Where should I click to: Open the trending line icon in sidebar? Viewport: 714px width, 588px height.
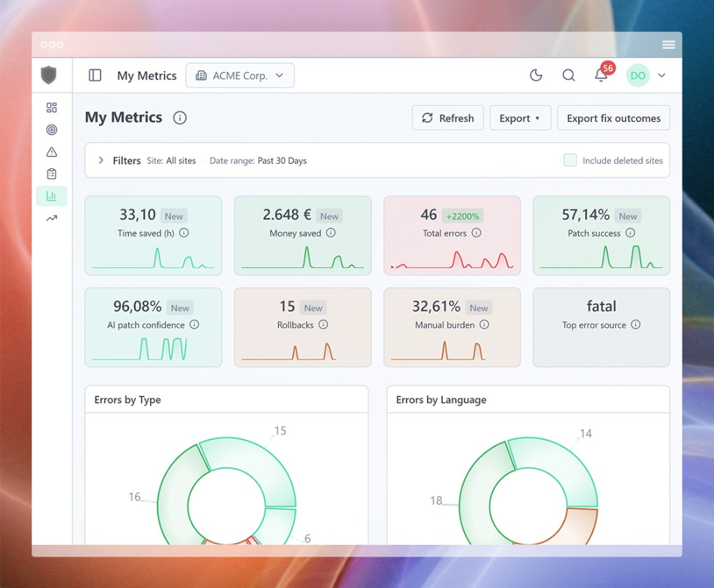(52, 219)
